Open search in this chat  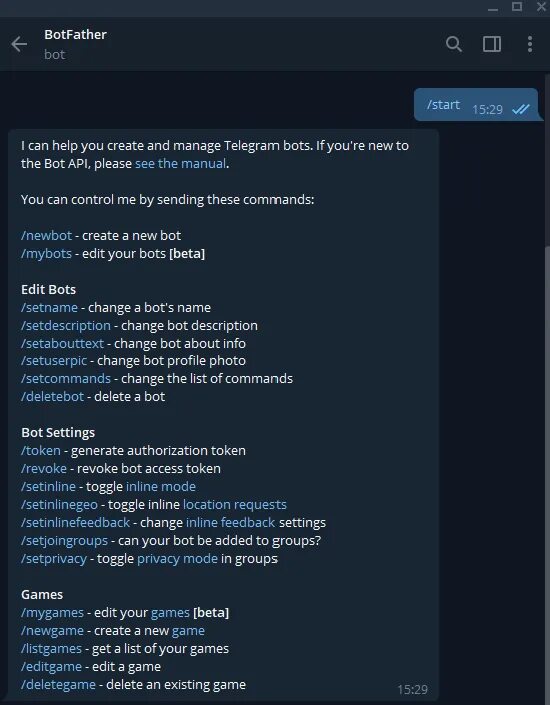pyautogui.click(x=454, y=44)
